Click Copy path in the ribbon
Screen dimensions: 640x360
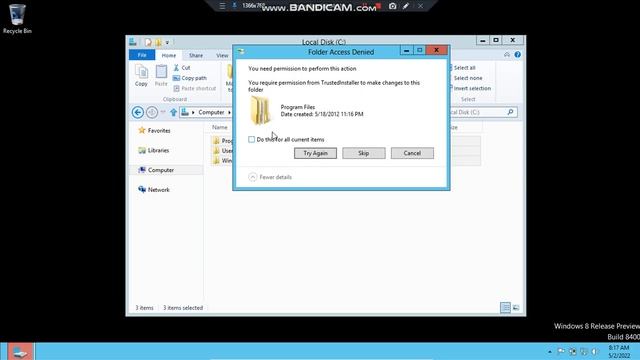pos(190,78)
